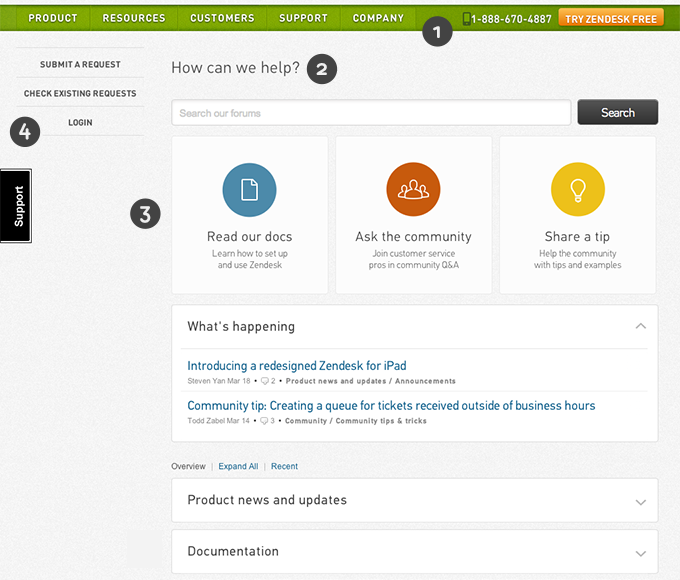The width and height of the screenshot is (680, 580).
Task: Click the yellow Share a tip lightbulb icon
Action: click(x=577, y=190)
